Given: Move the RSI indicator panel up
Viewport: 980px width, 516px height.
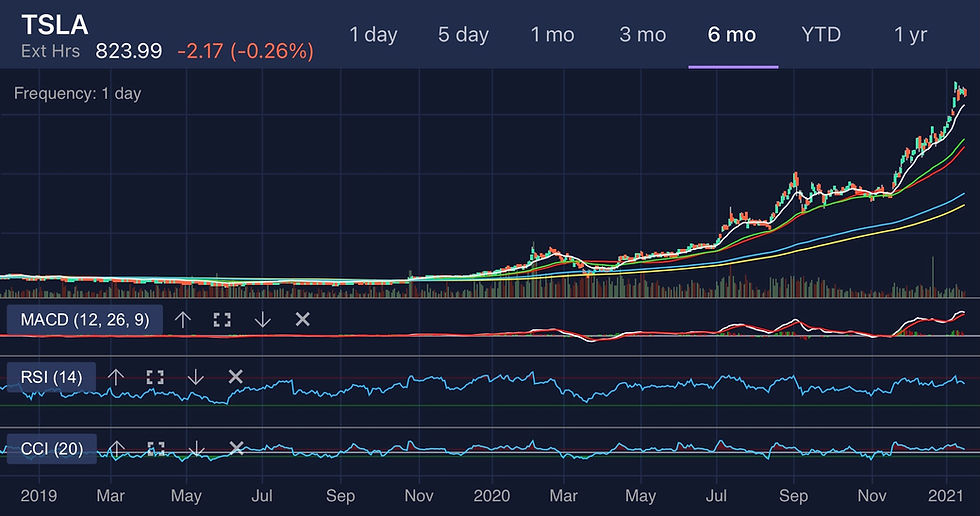Looking at the screenshot, I should 116,377.
